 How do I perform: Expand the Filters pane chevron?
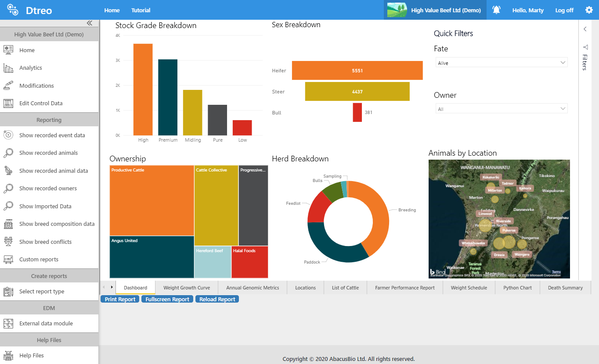585,29
